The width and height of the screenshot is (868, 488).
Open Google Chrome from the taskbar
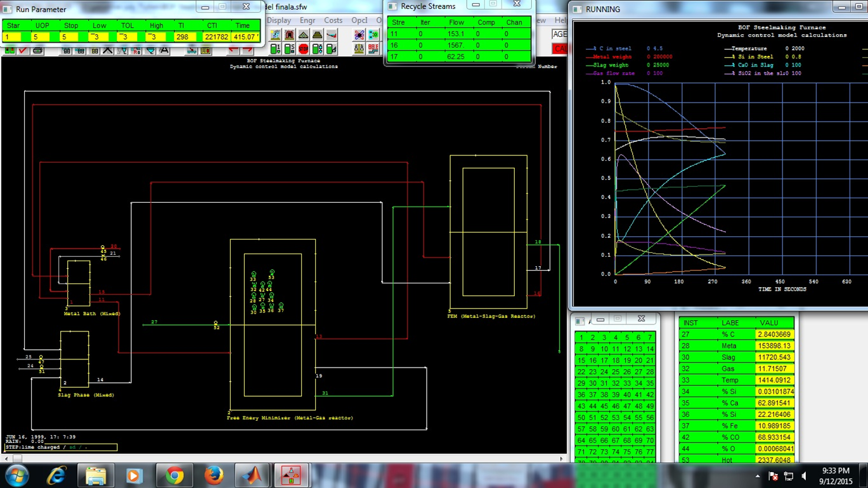(x=174, y=475)
